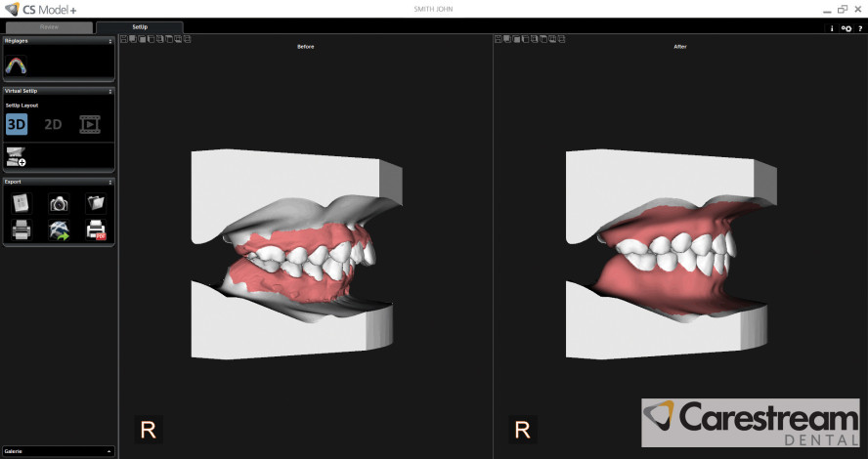868x459 pixels.
Task: Print using the printer icon
Action: pyautogui.click(x=22, y=230)
